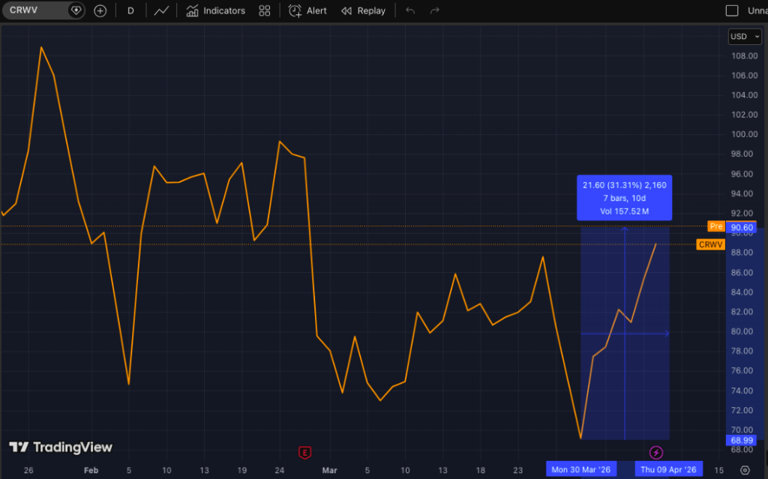Click the diamond badge beside CRWV symbol
768x479 pixels.
pyautogui.click(x=76, y=10)
